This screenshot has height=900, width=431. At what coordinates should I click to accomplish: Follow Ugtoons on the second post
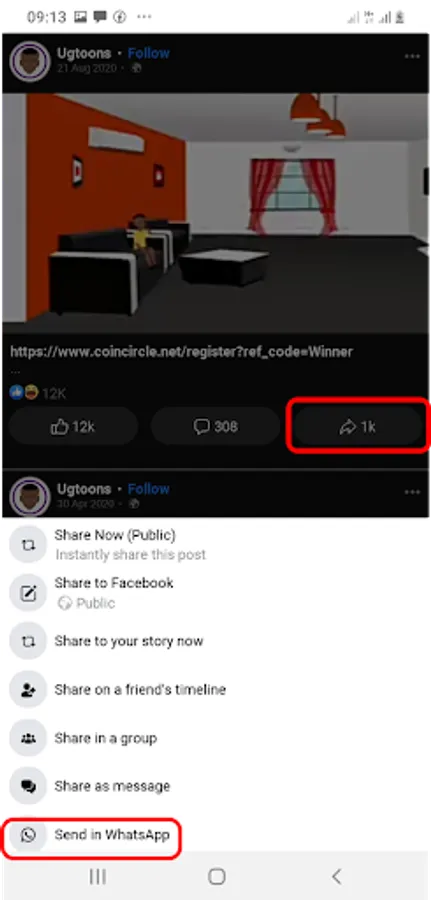(149, 489)
